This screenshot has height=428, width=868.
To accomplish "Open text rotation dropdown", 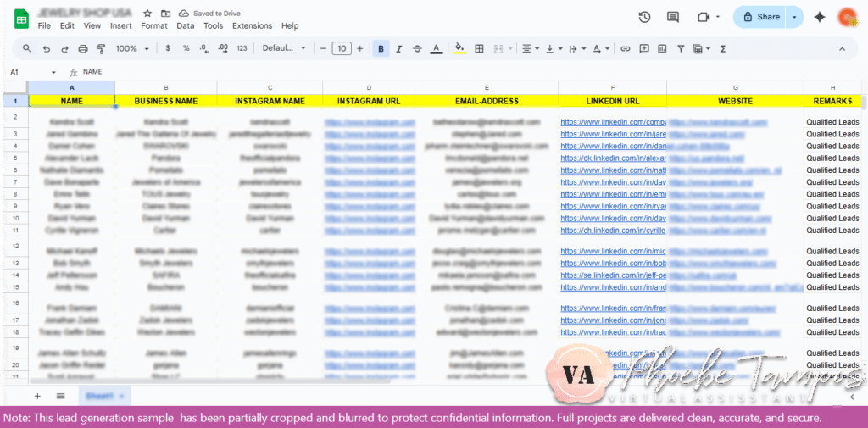I will [x=601, y=48].
